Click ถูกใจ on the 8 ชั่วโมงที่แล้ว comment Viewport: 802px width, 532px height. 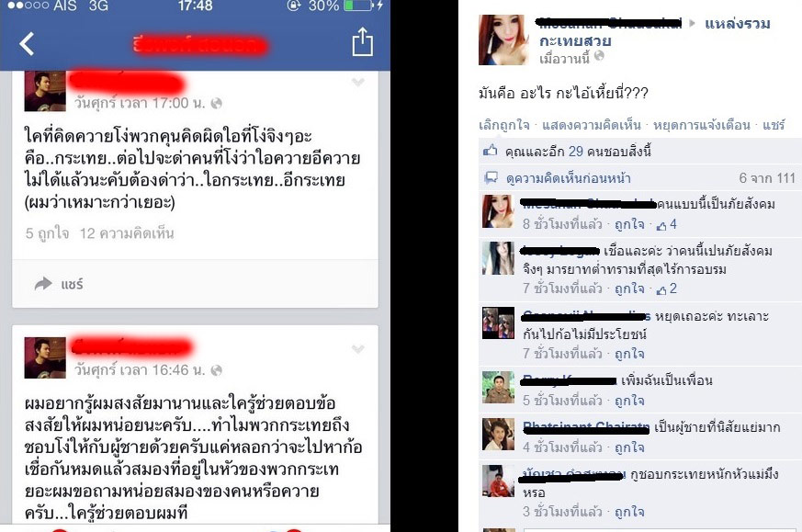pyautogui.click(x=629, y=224)
